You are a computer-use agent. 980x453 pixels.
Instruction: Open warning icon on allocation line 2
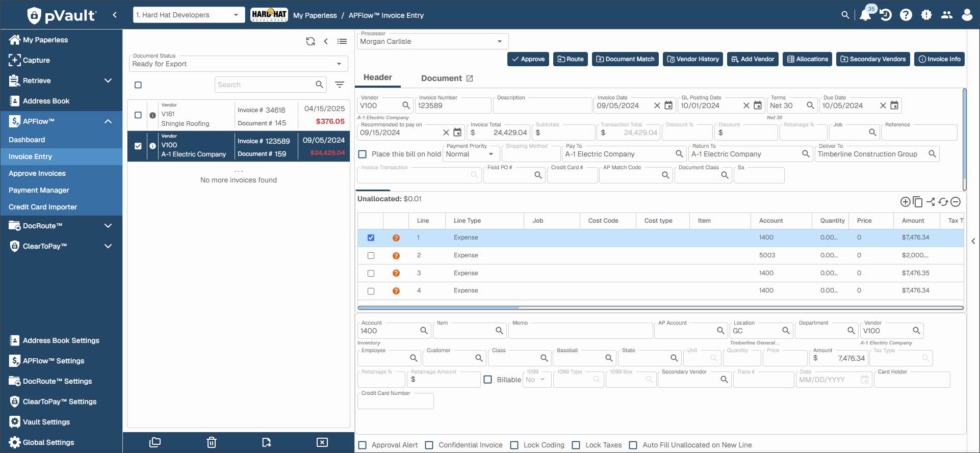(396, 256)
